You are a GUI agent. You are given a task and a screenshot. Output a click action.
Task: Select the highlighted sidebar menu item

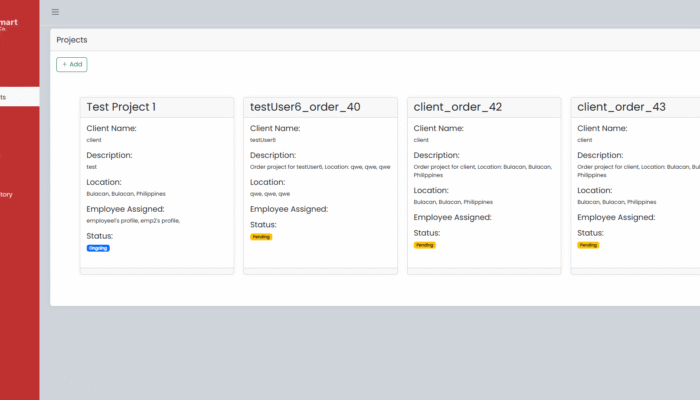pyautogui.click(x=20, y=97)
